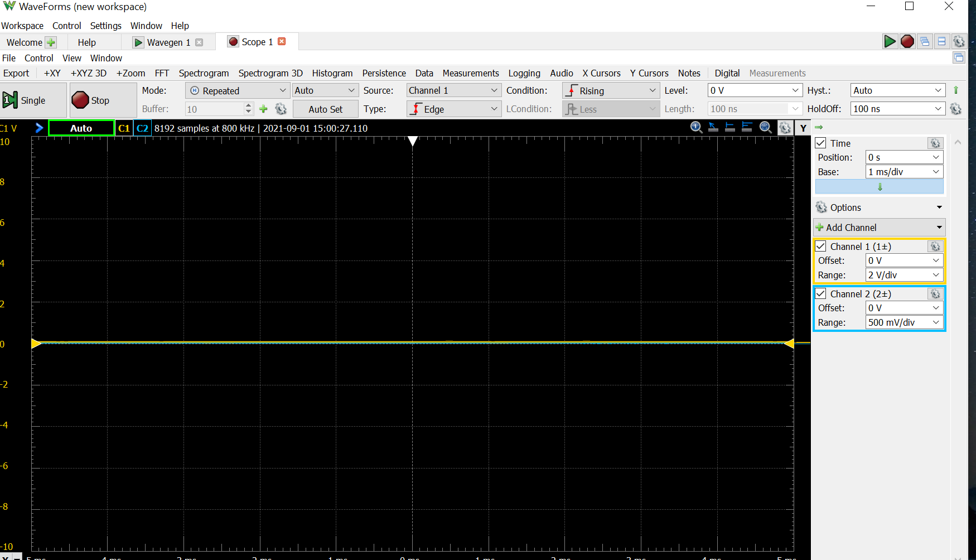This screenshot has height=560, width=976.
Task: Open the Workspace menu
Action: 22,26
